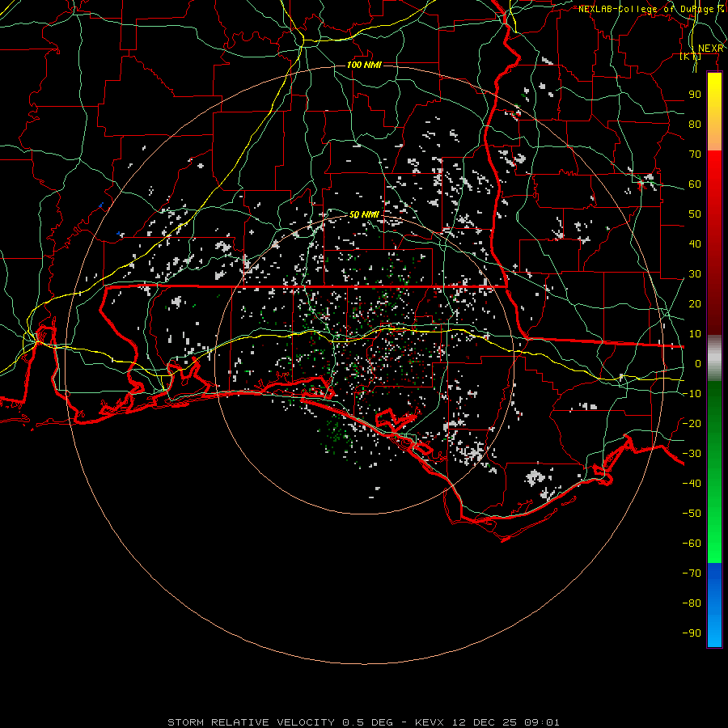Select the 60 knot scale label

pyautogui.click(x=695, y=184)
